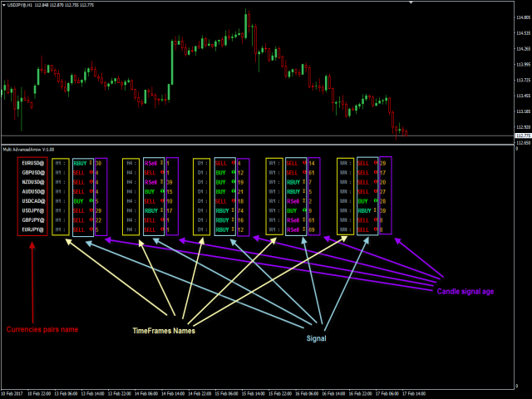Click the red sell icon in USDJPY H1 row
The height and width of the screenshot is (399, 532).
click(91, 210)
